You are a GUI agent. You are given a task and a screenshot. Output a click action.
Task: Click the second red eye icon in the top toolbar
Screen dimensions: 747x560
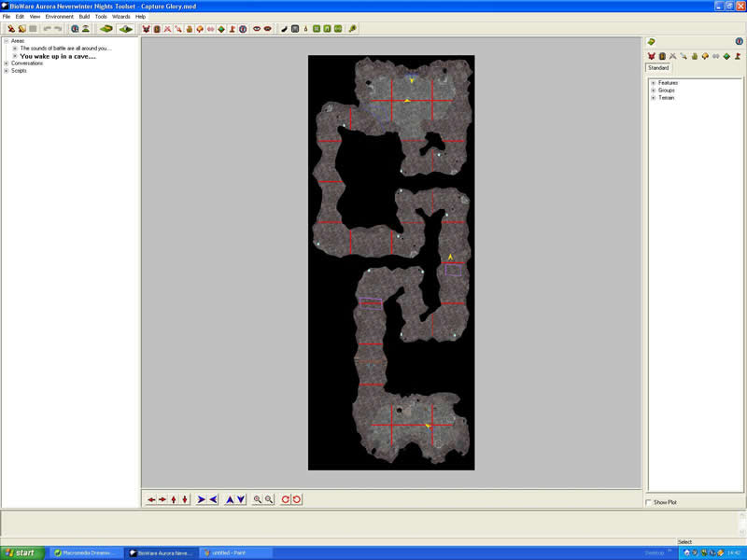(268, 29)
